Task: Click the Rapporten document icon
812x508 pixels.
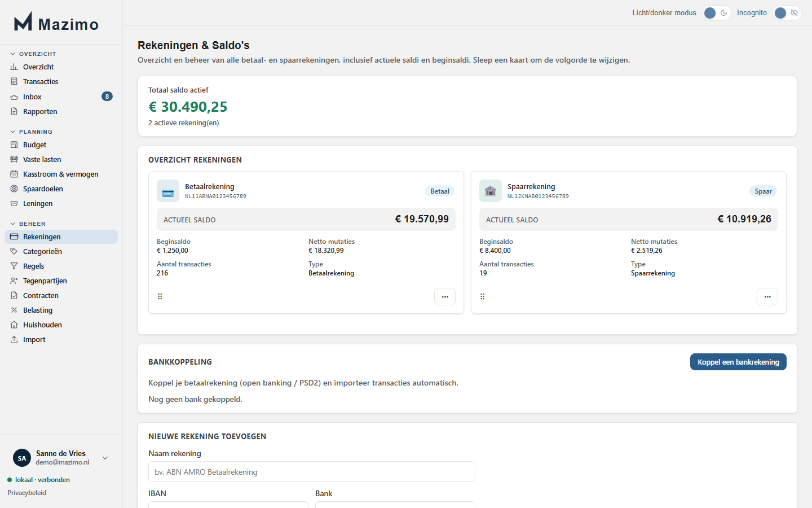Action: [x=14, y=111]
